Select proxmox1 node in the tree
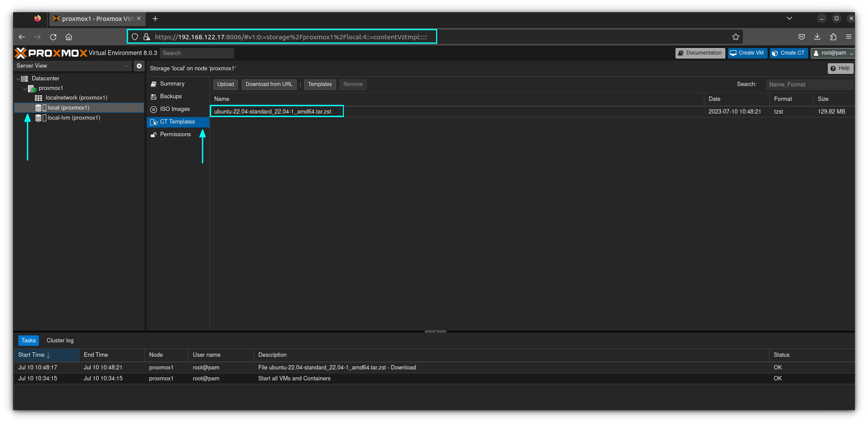The height and width of the screenshot is (424, 868). 51,88
